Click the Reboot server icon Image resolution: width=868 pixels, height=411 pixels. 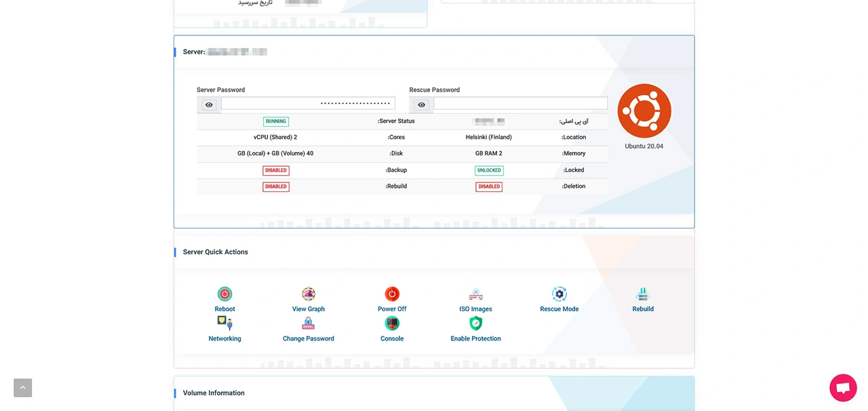point(224,294)
